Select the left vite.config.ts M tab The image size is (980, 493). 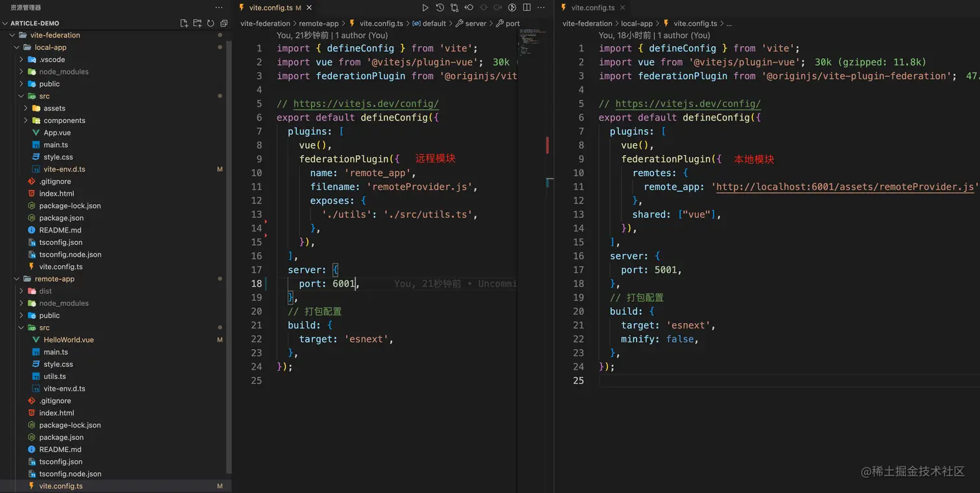(x=275, y=8)
